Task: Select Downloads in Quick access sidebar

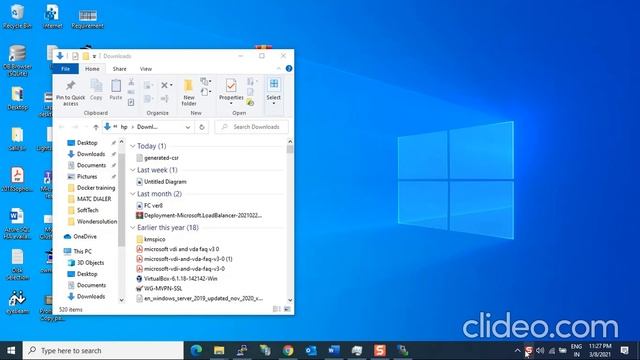Action: [91, 154]
